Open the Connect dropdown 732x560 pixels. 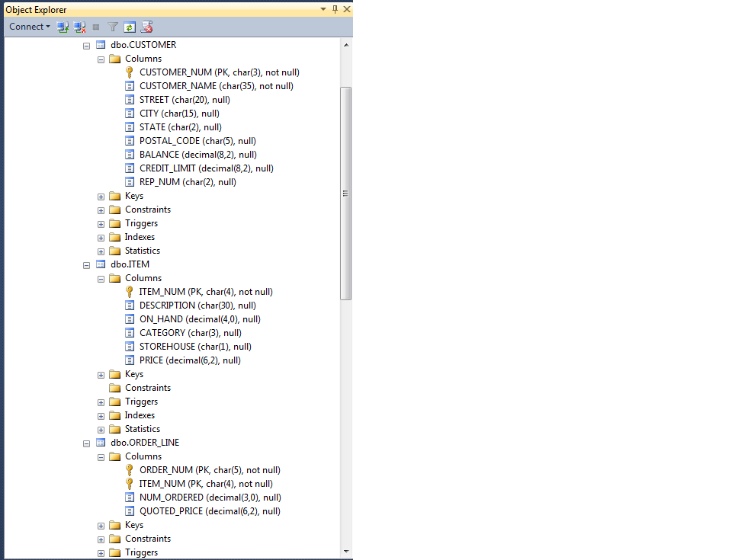30,27
